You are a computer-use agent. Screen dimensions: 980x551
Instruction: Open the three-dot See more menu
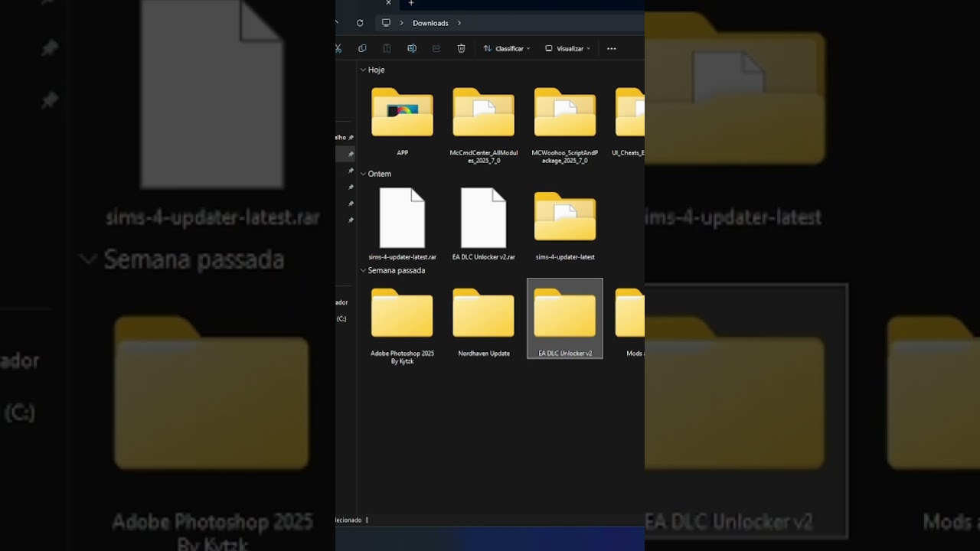click(611, 48)
